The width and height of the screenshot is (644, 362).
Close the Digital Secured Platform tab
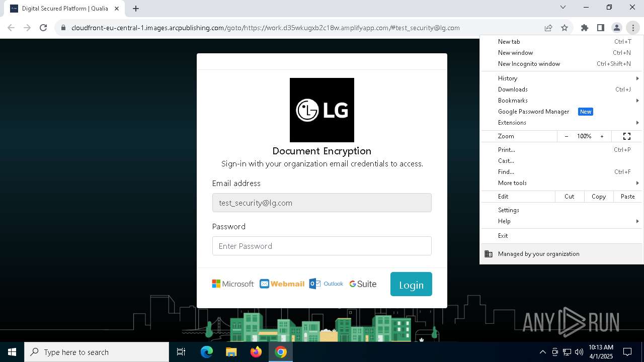(117, 9)
